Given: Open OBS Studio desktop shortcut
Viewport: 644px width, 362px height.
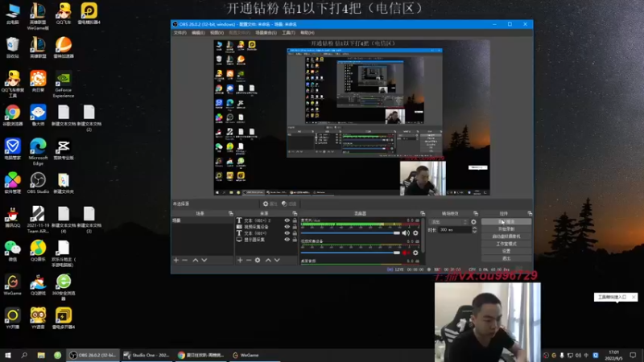Looking at the screenshot, I should (x=38, y=183).
